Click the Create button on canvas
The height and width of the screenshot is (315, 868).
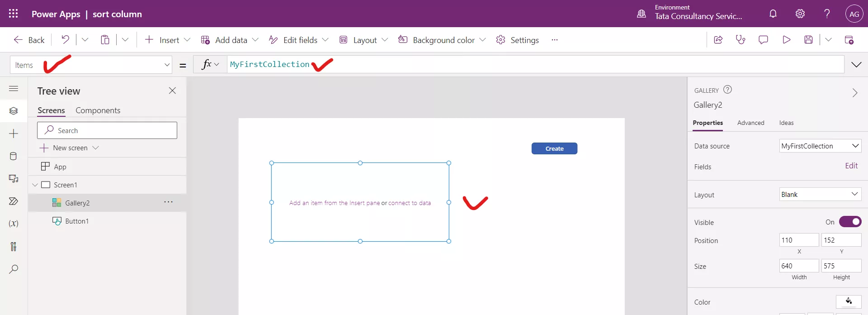pos(554,148)
